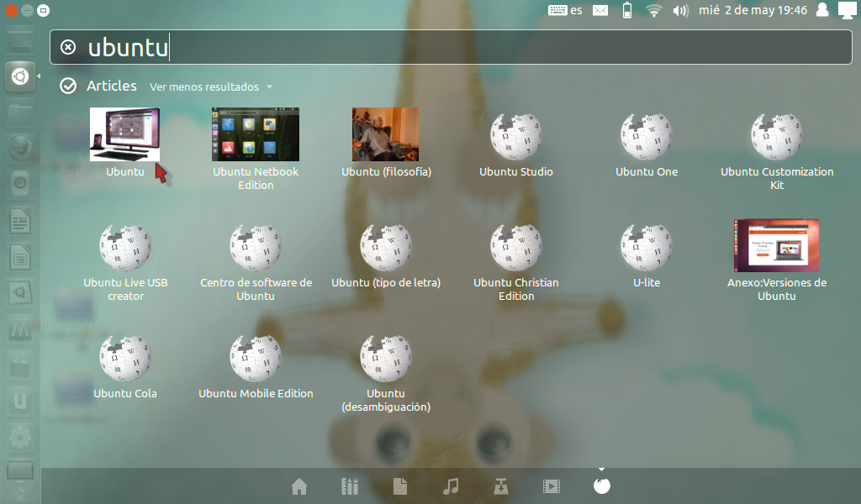Open the Home lens at the bottom bar

[298, 486]
